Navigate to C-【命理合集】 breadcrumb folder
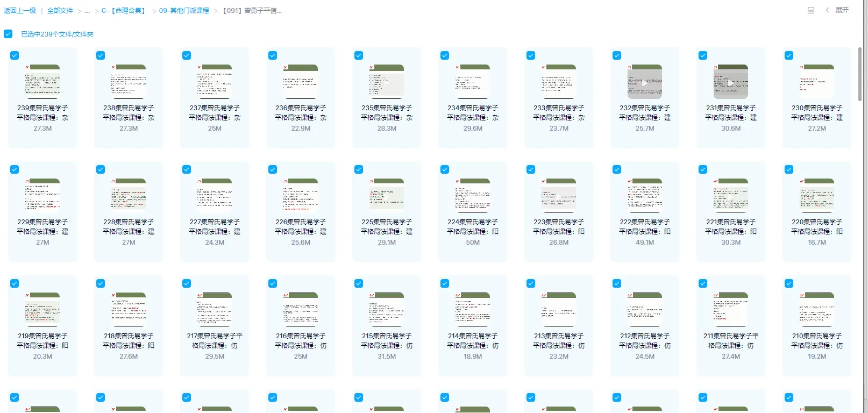Screen dimensions: 868x413 click(x=124, y=11)
